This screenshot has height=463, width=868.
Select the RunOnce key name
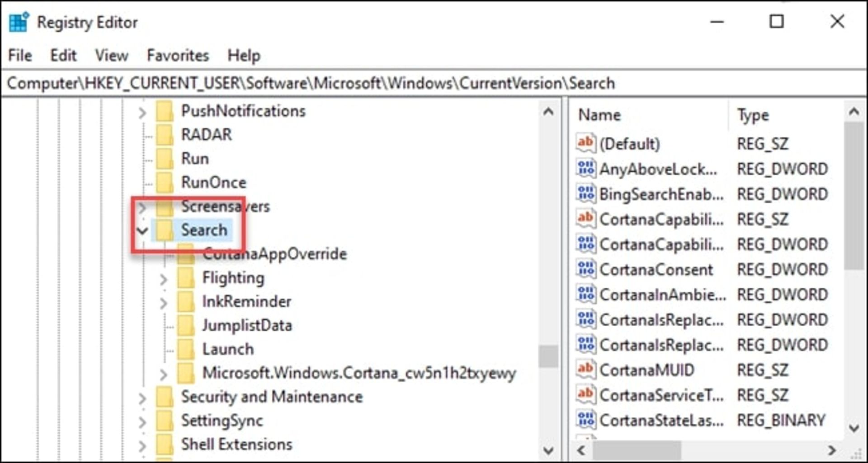(x=213, y=182)
